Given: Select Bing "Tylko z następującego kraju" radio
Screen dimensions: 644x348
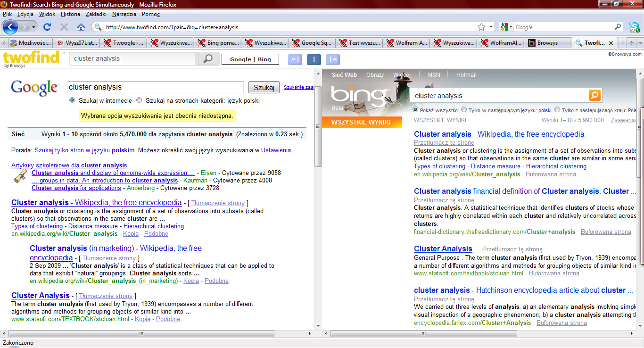Looking at the screenshot, I should [557, 109].
